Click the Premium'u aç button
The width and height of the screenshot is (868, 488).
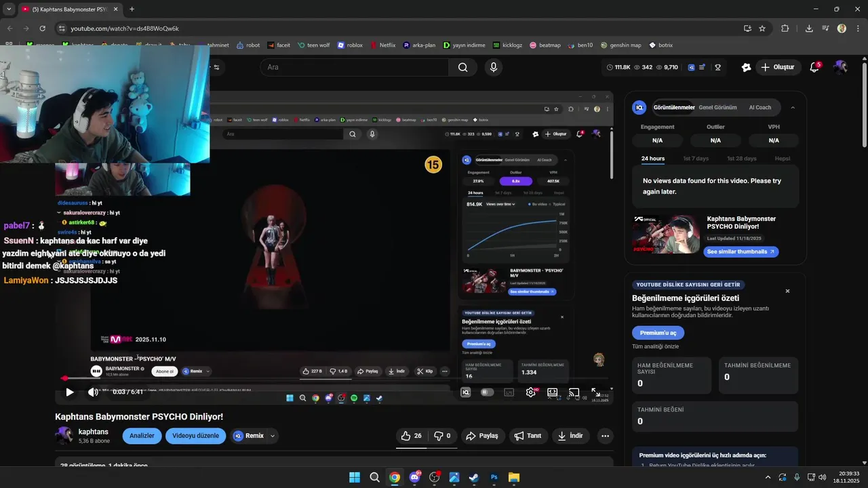coord(658,333)
